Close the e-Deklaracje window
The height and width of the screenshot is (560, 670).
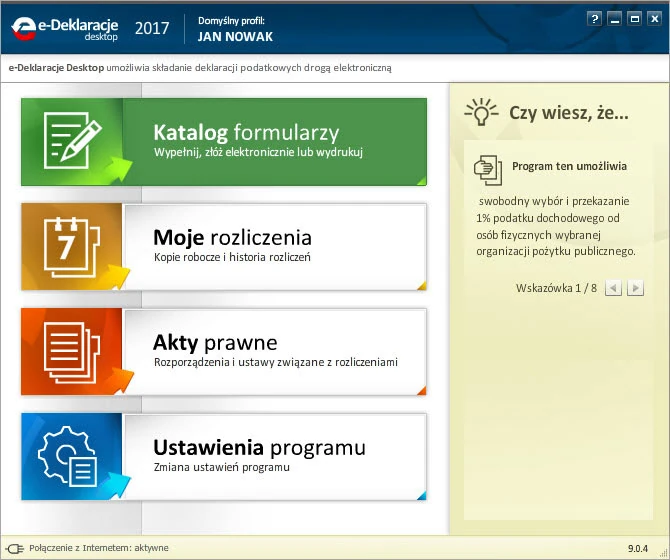point(654,19)
